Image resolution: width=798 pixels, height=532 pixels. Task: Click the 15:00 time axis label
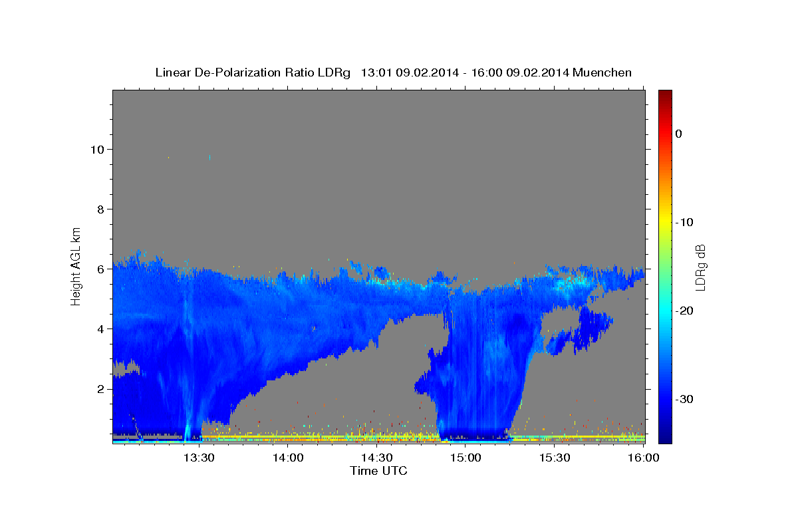click(465, 458)
